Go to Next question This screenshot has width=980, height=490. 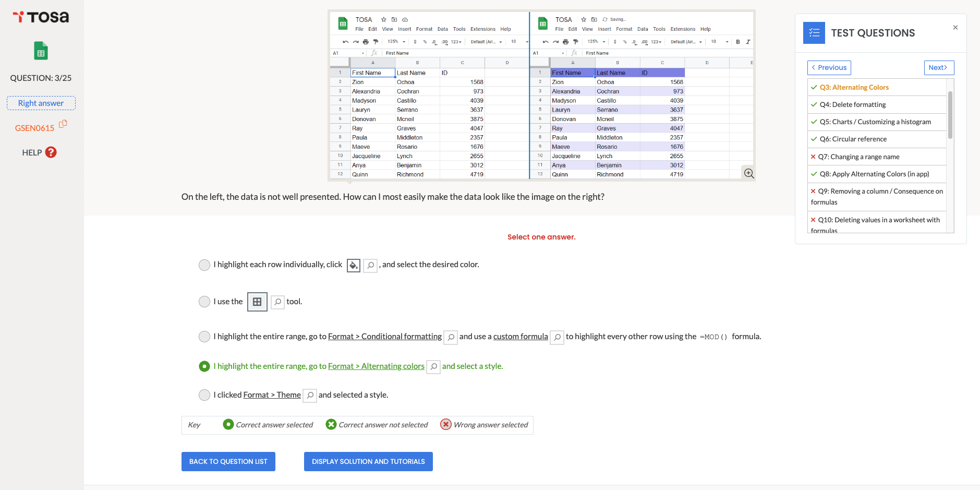939,68
